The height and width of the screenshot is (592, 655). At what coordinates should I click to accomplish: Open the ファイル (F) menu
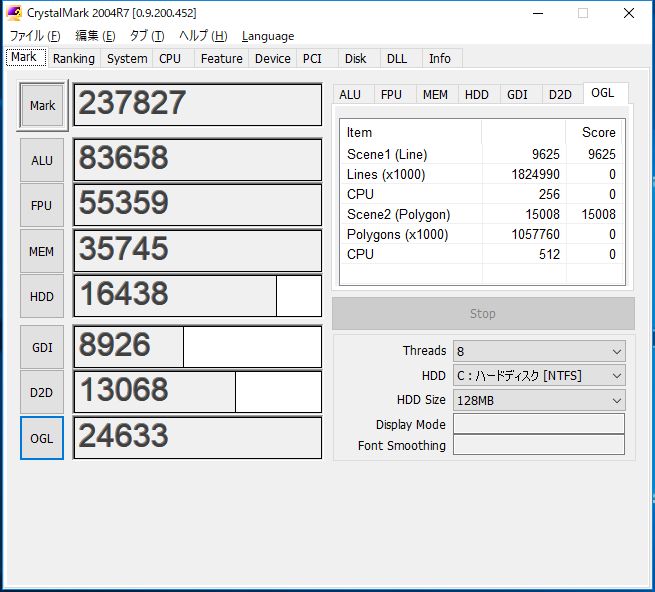[35, 36]
